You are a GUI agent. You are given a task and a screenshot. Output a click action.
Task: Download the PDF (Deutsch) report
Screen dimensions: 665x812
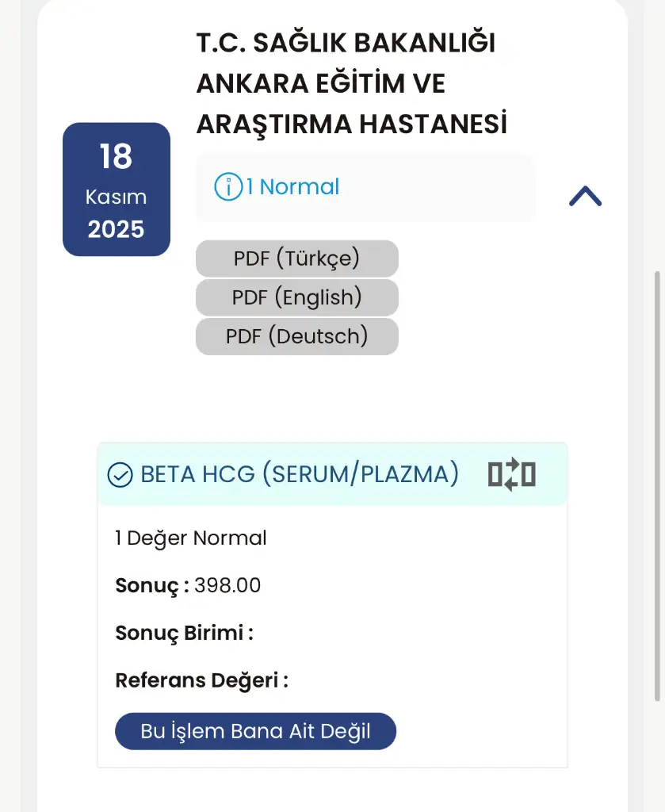click(x=296, y=336)
